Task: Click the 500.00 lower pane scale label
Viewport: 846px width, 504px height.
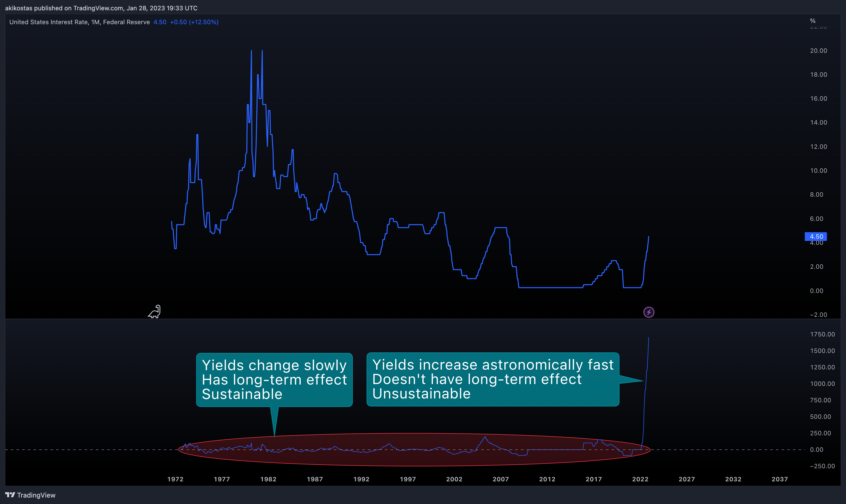Action: coord(820,417)
